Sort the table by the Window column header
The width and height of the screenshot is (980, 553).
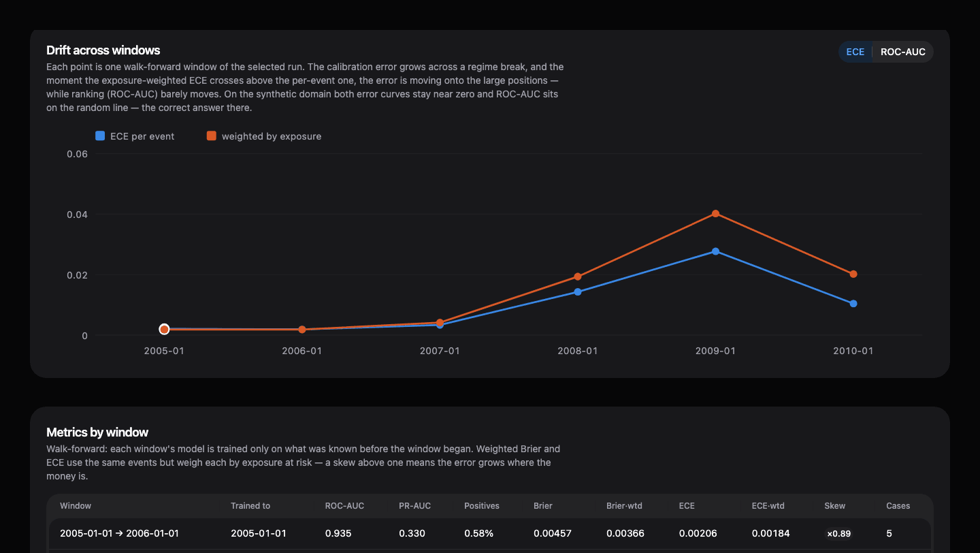point(76,506)
